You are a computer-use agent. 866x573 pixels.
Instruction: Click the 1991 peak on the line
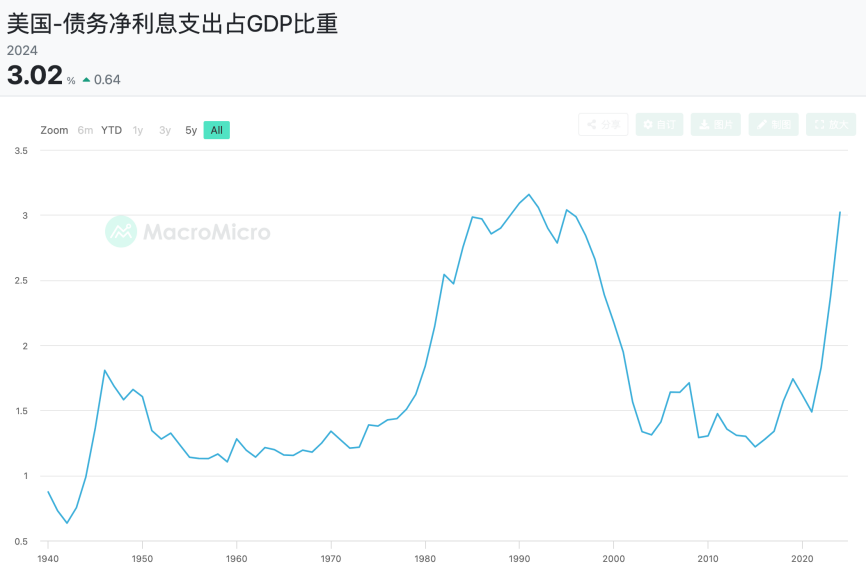[529, 194]
